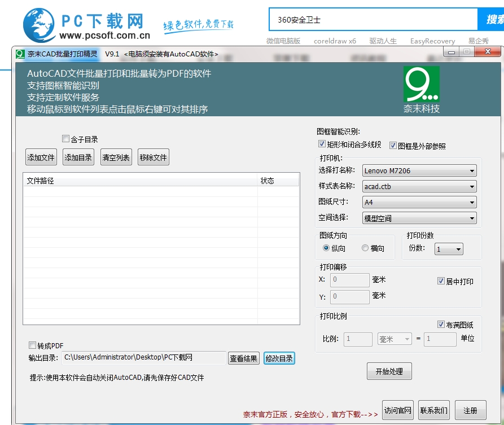The height and width of the screenshot is (425, 504).
Task: Toggle the 转成PDF checkbox
Action: tap(32, 345)
